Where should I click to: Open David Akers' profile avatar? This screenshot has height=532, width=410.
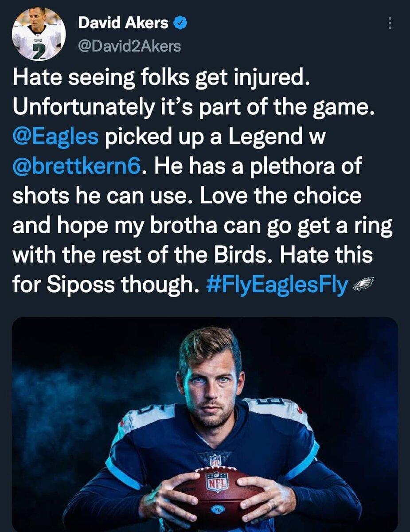tap(39, 34)
